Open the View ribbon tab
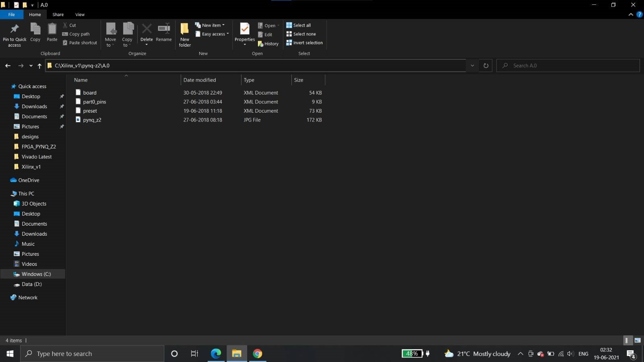Viewport: 644px width, 362px height. click(80, 14)
